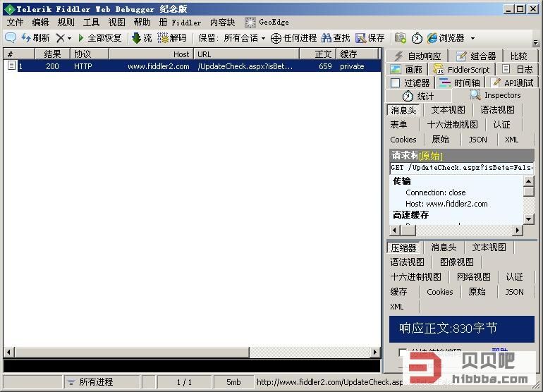
Task: Sort sessions by 结果 column header
Action: 52,54
